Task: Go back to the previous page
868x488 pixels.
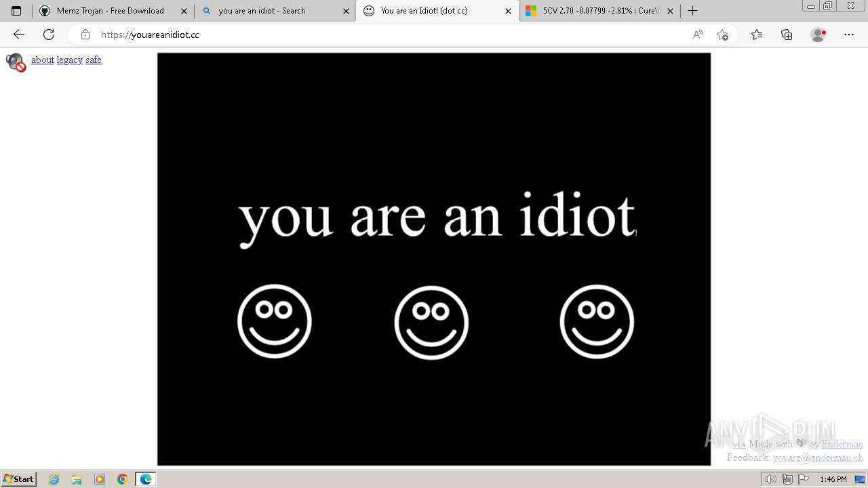Action: (x=19, y=35)
